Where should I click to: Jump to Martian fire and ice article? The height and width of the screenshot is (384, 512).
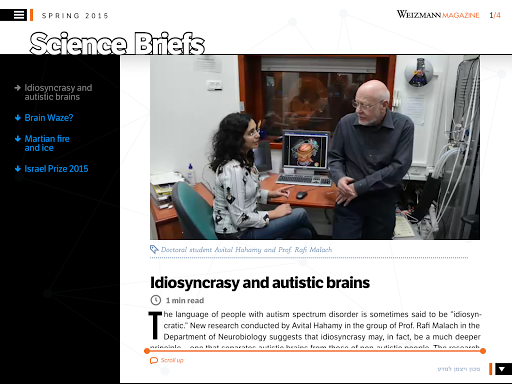point(47,143)
